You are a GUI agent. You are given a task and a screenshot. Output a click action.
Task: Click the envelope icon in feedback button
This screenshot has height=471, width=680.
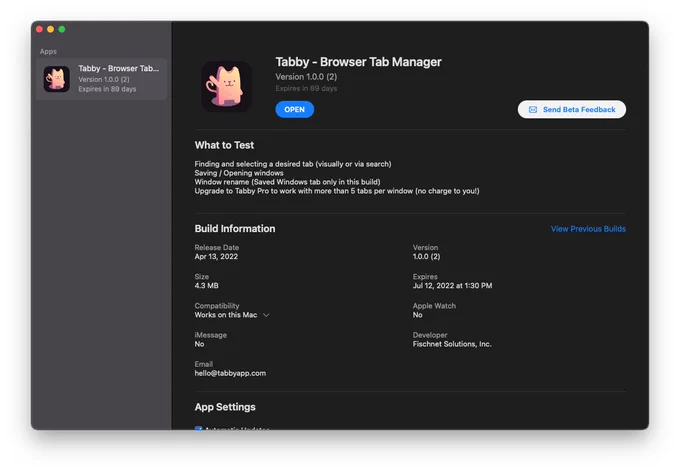pyautogui.click(x=533, y=110)
